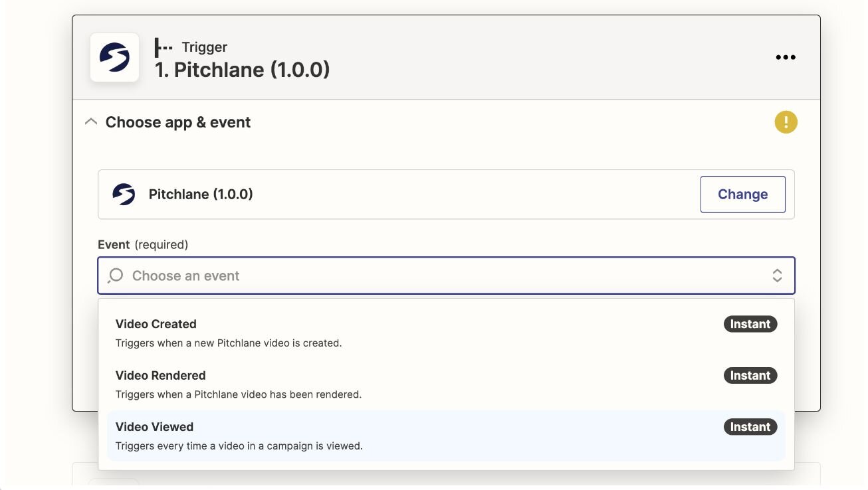Click the search magnifier icon in event field
Image resolution: width=868 pixels, height=490 pixels.
[x=115, y=276]
